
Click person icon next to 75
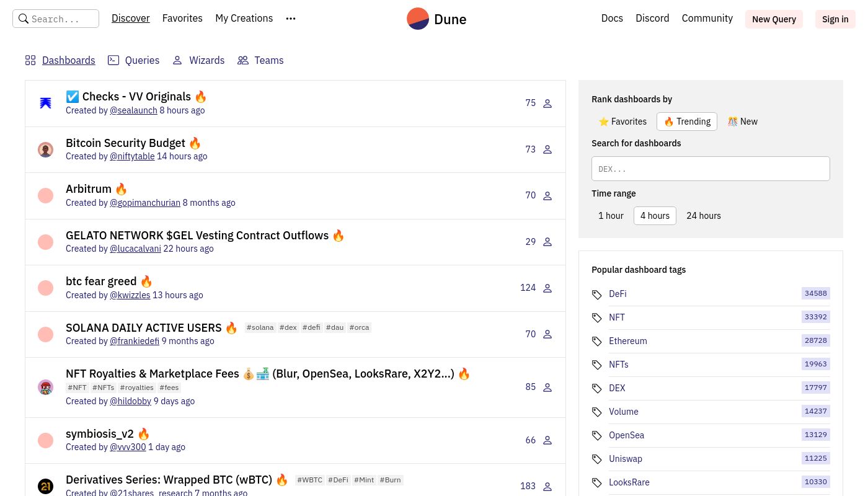point(547,104)
